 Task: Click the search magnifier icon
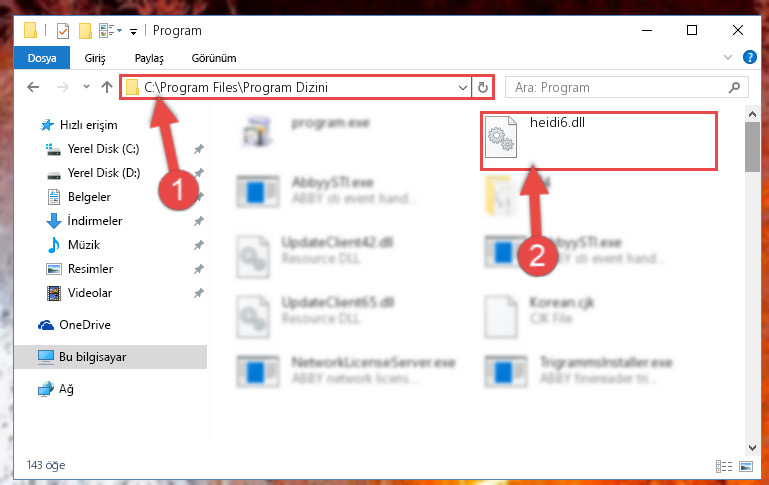[734, 87]
